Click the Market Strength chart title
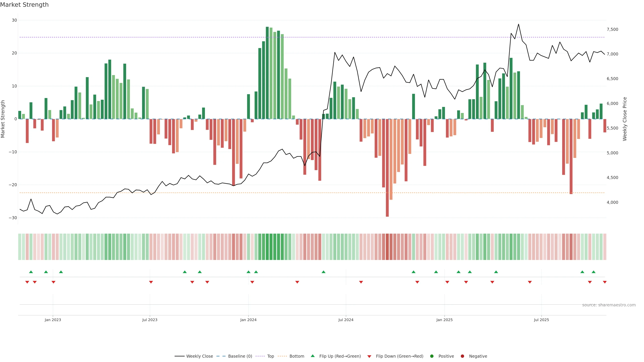 click(x=24, y=5)
